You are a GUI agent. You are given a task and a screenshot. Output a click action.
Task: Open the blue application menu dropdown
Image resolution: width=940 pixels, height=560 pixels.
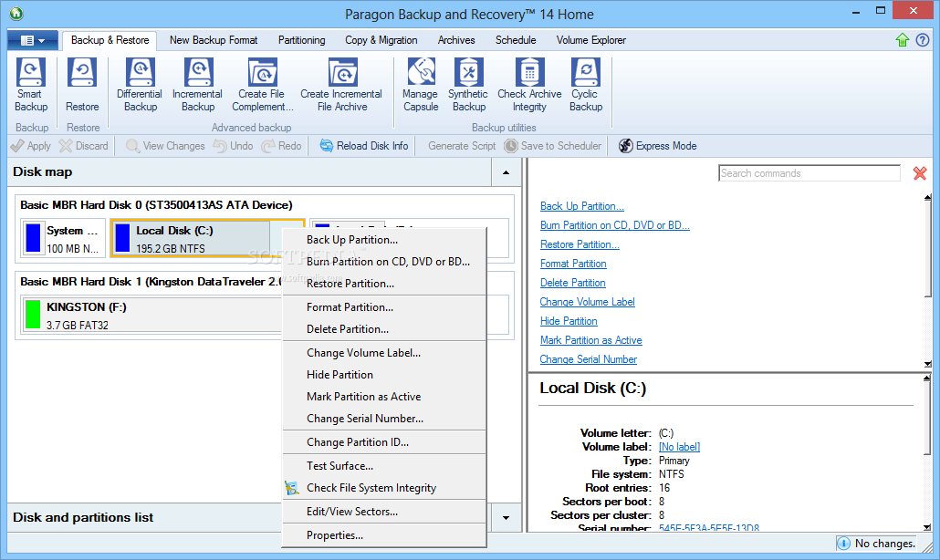pyautogui.click(x=32, y=40)
